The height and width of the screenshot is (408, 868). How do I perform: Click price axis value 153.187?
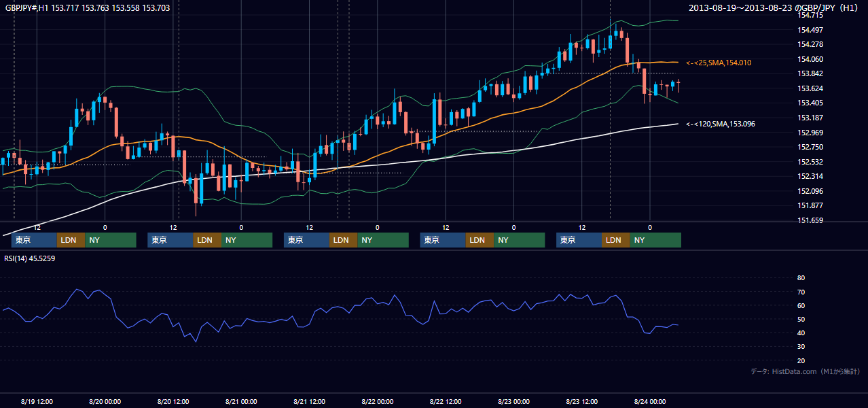[x=811, y=118]
